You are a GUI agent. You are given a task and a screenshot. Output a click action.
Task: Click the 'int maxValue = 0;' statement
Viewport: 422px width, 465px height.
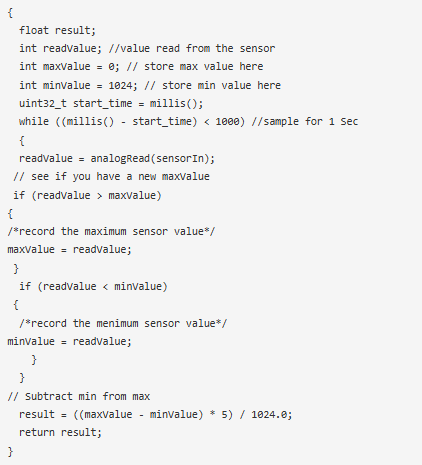click(69, 66)
